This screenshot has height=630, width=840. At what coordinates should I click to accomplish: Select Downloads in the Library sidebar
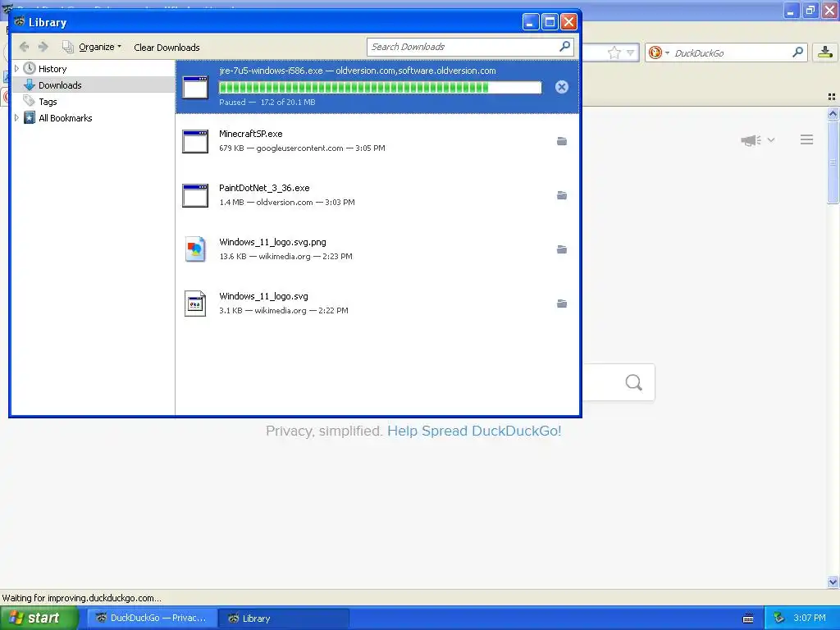pos(60,85)
